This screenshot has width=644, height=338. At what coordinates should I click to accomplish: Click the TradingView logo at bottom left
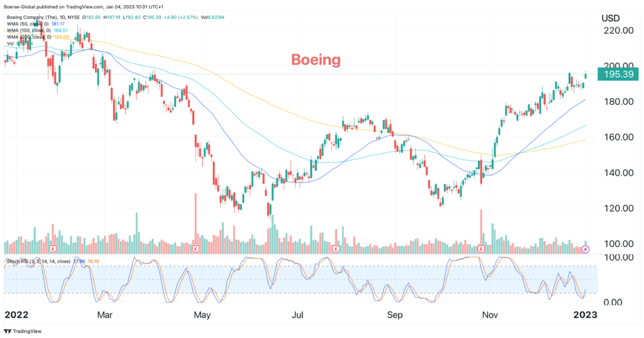23,331
